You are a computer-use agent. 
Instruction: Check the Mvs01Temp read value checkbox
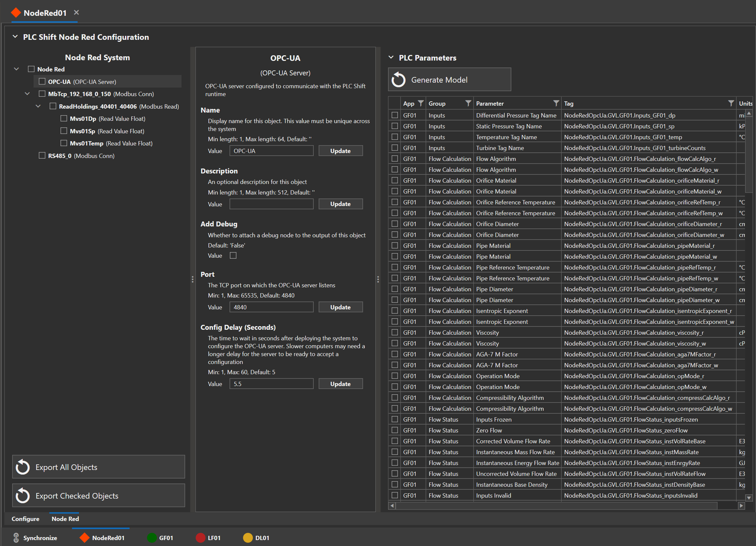point(64,143)
